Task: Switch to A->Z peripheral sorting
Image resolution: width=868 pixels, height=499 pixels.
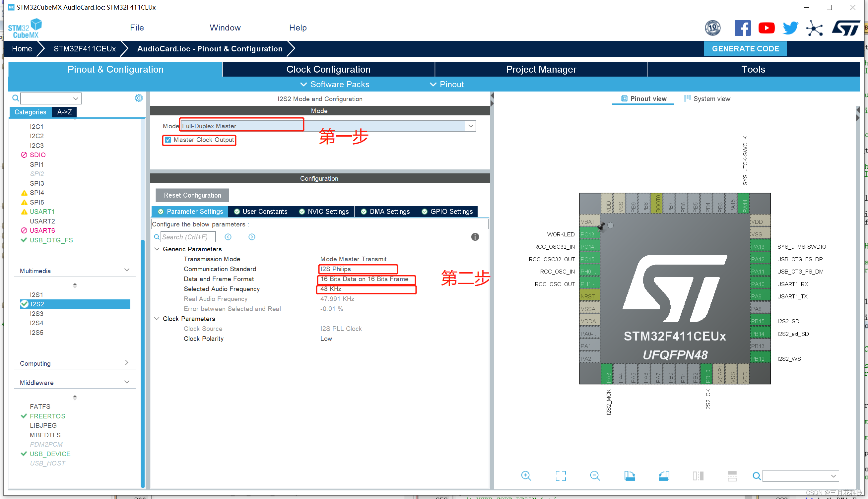Action: tap(64, 112)
